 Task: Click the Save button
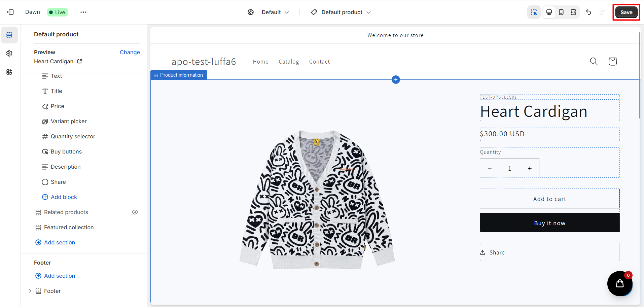click(626, 12)
